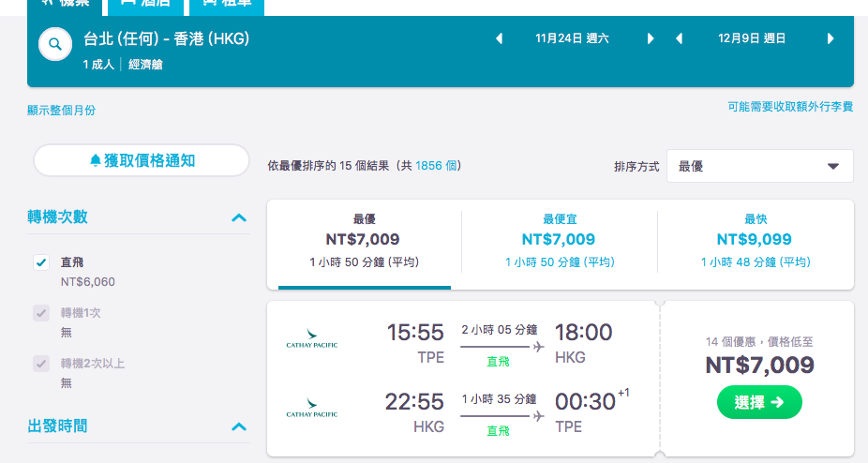
Task: Click the search magnifier icon
Action: pyautogui.click(x=54, y=44)
